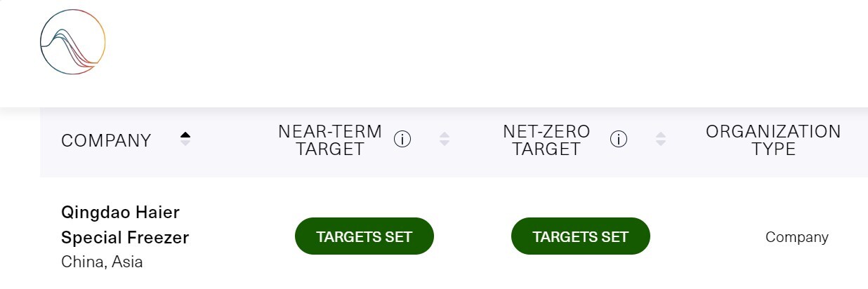
Task: Click the China, Asia location text
Action: pyautogui.click(x=102, y=262)
